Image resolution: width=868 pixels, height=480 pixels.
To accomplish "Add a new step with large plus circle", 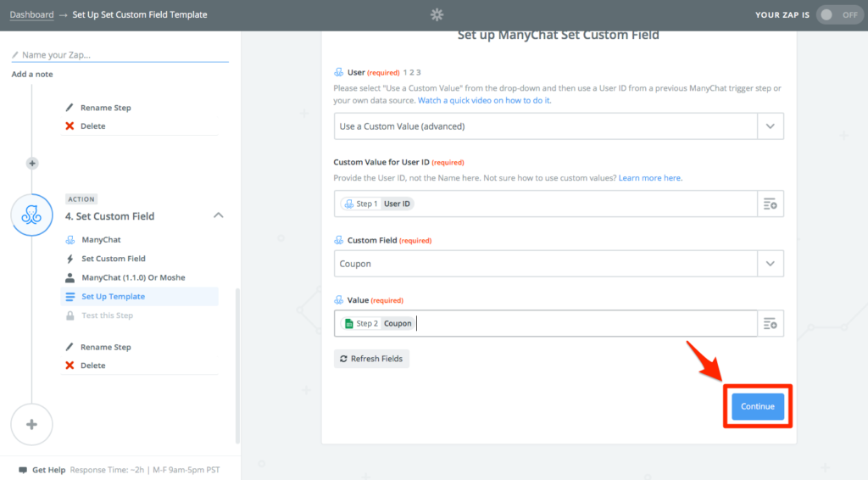I will tap(31, 425).
